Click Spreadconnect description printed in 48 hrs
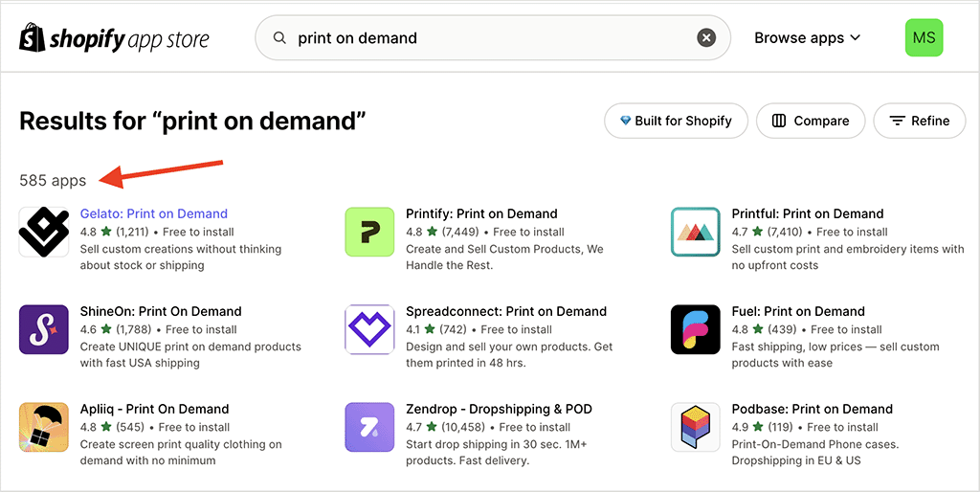The width and height of the screenshot is (980, 492). click(x=509, y=354)
